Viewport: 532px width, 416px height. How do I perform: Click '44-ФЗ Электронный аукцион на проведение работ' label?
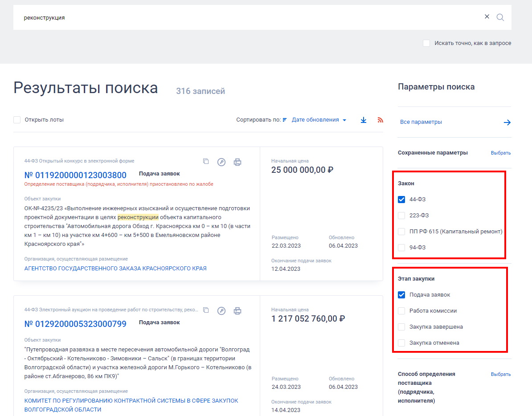111,310
